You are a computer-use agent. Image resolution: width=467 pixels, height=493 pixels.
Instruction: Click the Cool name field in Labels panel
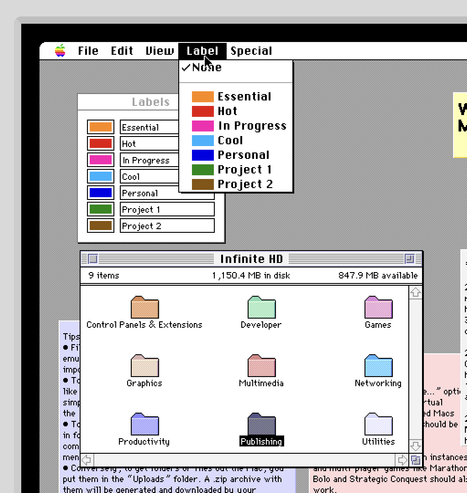coord(149,176)
